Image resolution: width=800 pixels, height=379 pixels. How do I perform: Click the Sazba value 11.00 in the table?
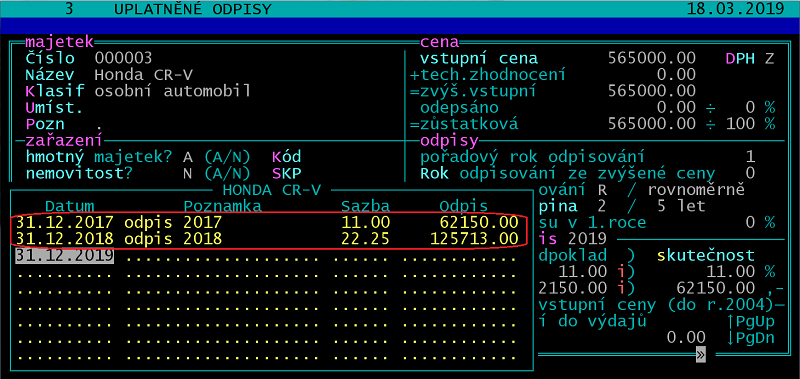(366, 222)
